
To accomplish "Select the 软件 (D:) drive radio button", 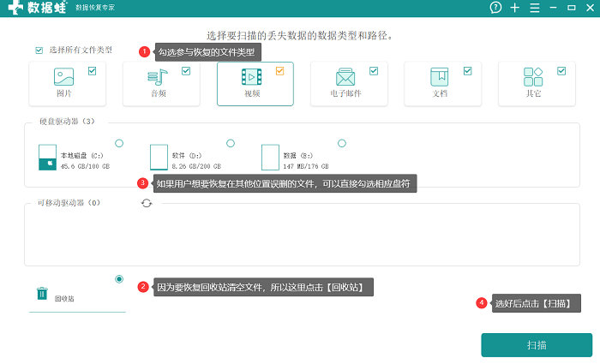I will [x=230, y=143].
